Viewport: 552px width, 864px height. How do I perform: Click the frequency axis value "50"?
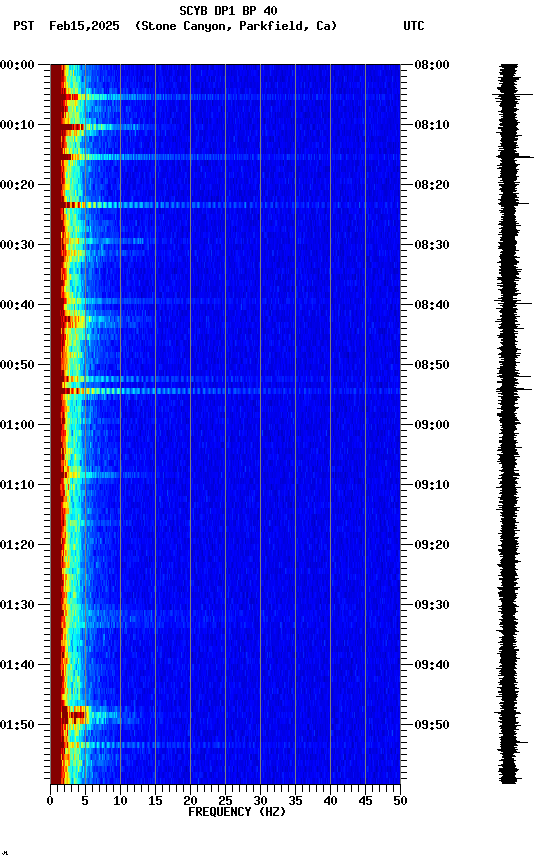point(400,801)
